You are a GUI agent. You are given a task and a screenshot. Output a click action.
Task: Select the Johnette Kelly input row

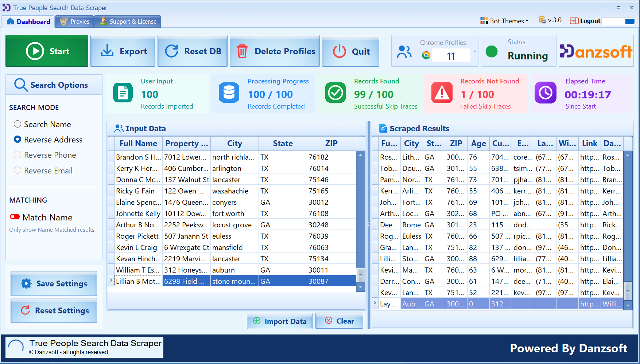click(232, 214)
